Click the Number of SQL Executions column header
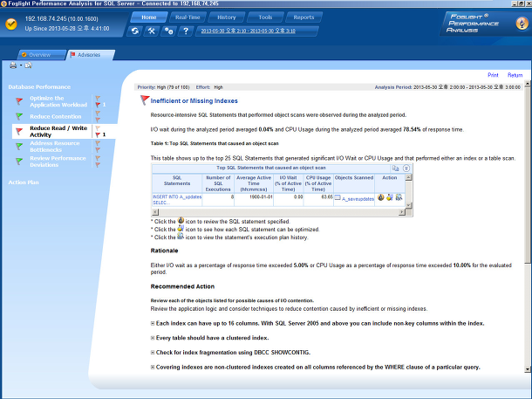 coord(218,183)
